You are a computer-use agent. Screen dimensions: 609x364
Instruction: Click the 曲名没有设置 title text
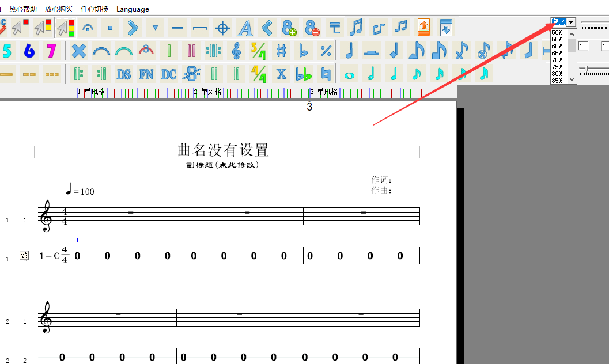click(223, 150)
